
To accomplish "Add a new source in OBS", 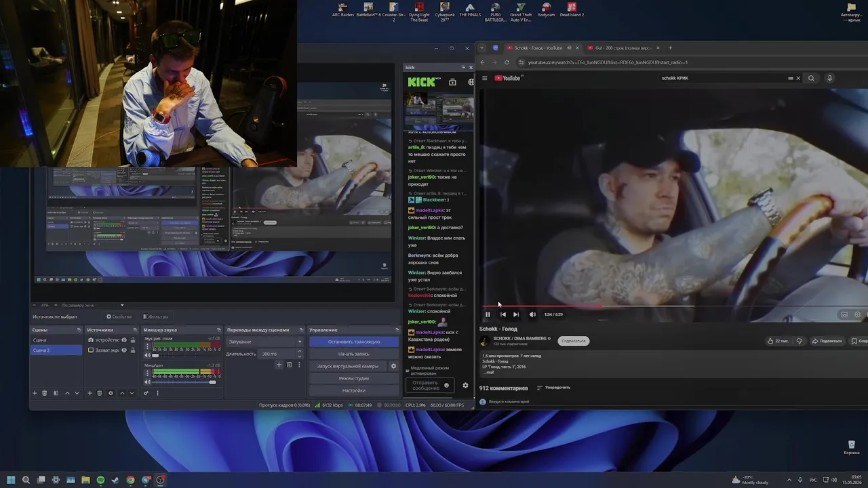I will pyautogui.click(x=90, y=393).
